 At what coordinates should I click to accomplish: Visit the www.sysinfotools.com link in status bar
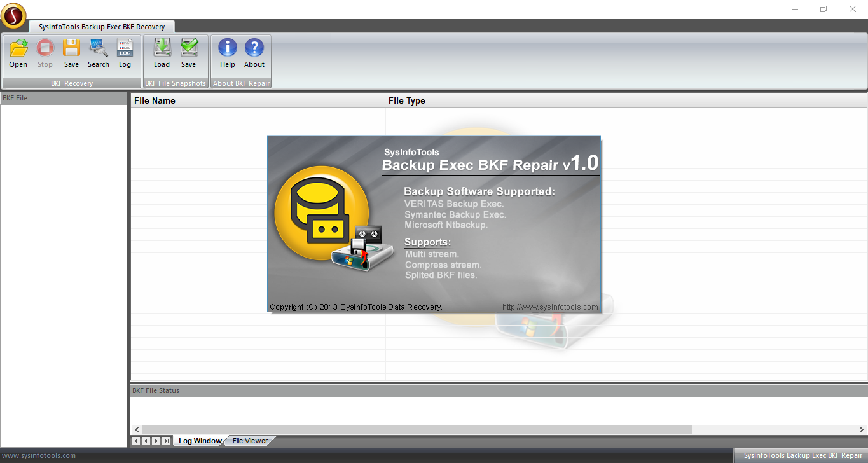39,455
